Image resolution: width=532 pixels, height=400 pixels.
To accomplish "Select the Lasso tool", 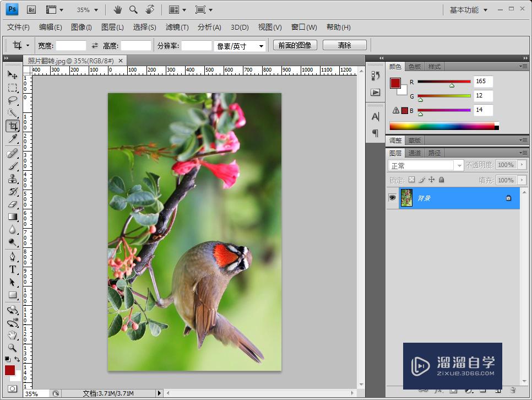I will (x=12, y=100).
